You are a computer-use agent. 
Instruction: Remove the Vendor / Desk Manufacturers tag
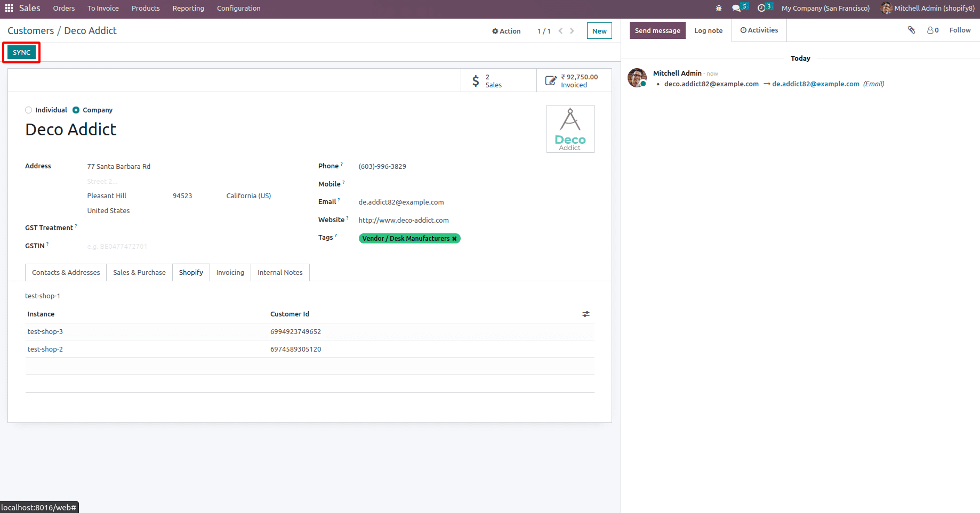(454, 239)
